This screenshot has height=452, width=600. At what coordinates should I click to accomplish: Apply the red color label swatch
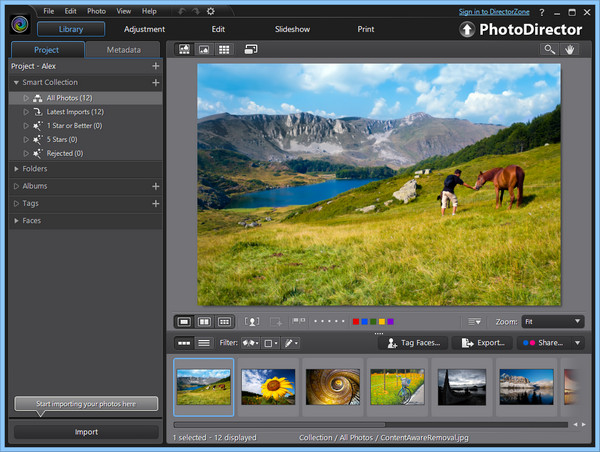point(356,322)
